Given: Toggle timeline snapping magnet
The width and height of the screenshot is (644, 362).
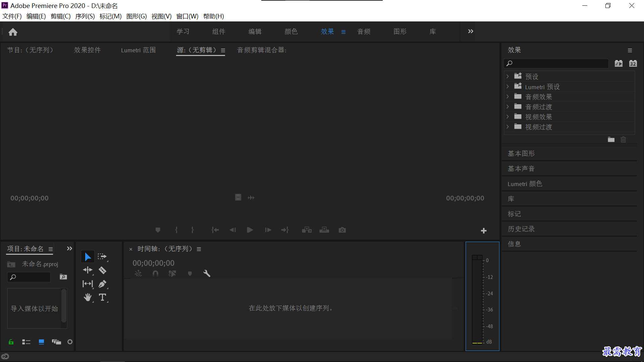Looking at the screenshot, I should [x=155, y=274].
